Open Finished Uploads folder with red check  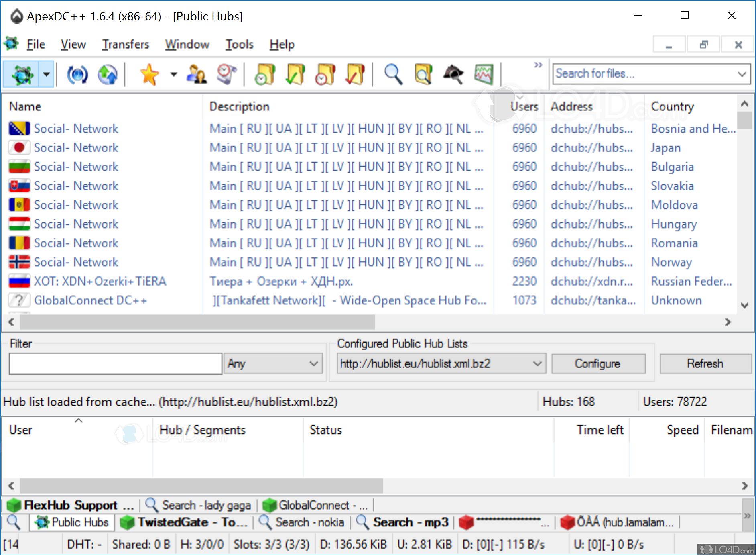click(x=356, y=74)
